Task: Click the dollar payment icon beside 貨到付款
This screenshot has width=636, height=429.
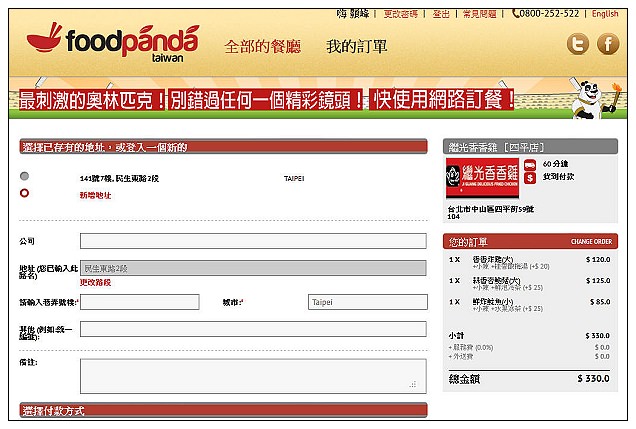Action: click(x=530, y=178)
